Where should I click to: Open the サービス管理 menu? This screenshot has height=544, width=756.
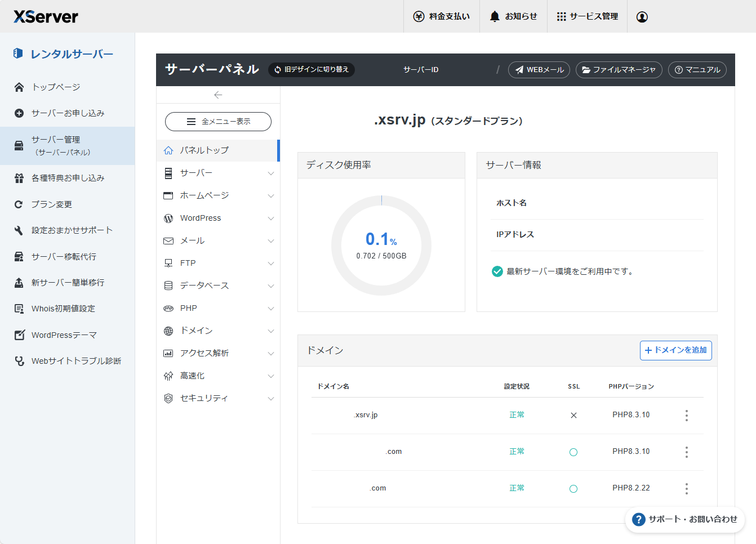[587, 16]
